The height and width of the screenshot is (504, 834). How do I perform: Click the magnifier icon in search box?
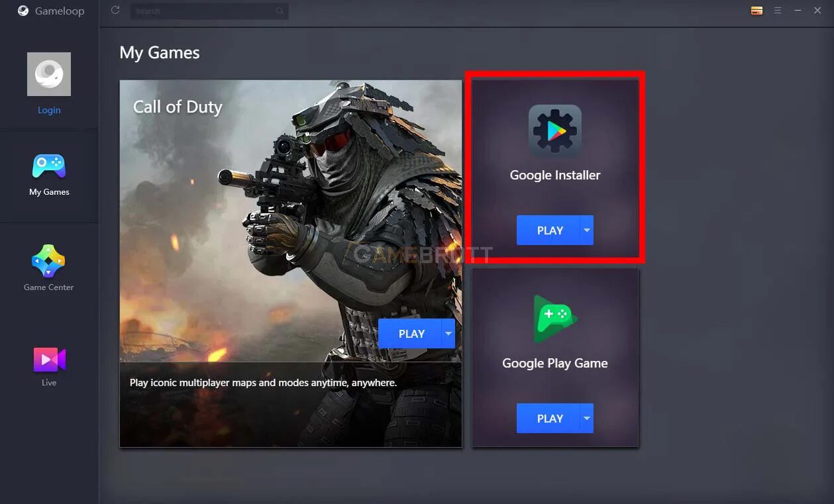pos(280,11)
